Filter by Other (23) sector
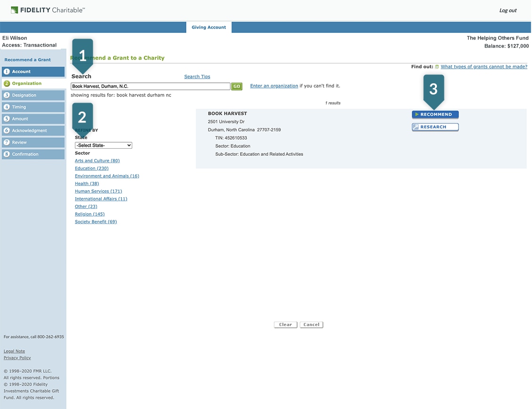 point(86,207)
